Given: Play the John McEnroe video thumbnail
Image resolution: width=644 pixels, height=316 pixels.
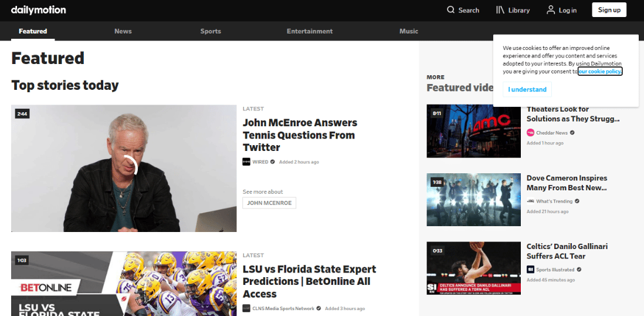Looking at the screenshot, I should point(124,169).
